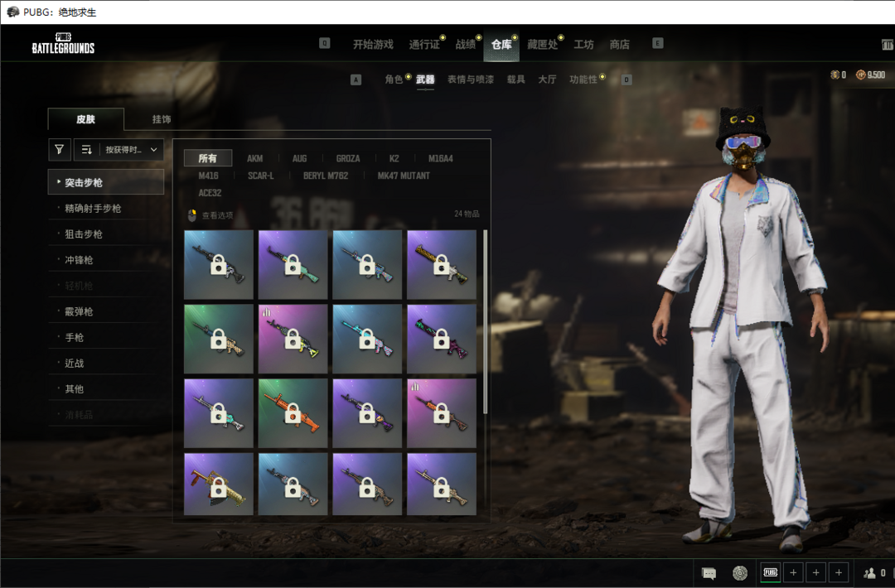Open the friends list icon at bottom right
895x588 pixels.
(x=869, y=572)
